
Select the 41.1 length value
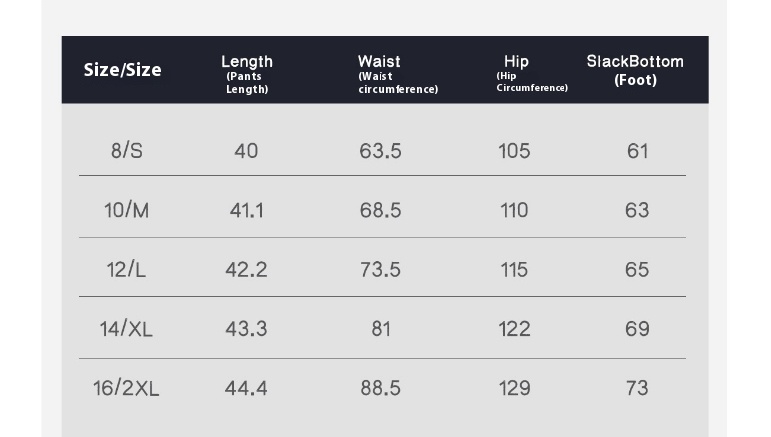tap(246, 210)
